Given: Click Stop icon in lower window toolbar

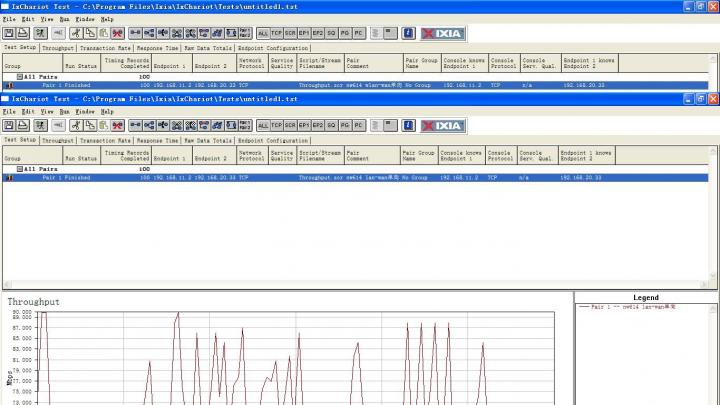Looking at the screenshot, I should coord(58,125).
